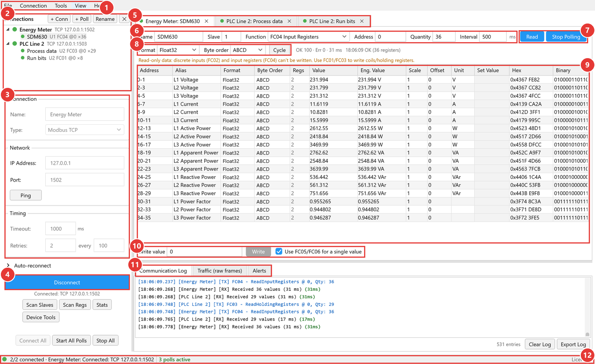Click Export Log
Viewport: 595px width, 364px height.
(573, 344)
